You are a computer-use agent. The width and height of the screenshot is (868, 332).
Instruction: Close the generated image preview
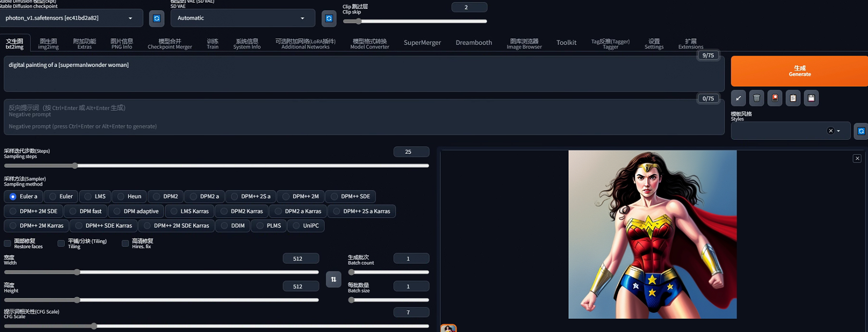[x=857, y=158]
